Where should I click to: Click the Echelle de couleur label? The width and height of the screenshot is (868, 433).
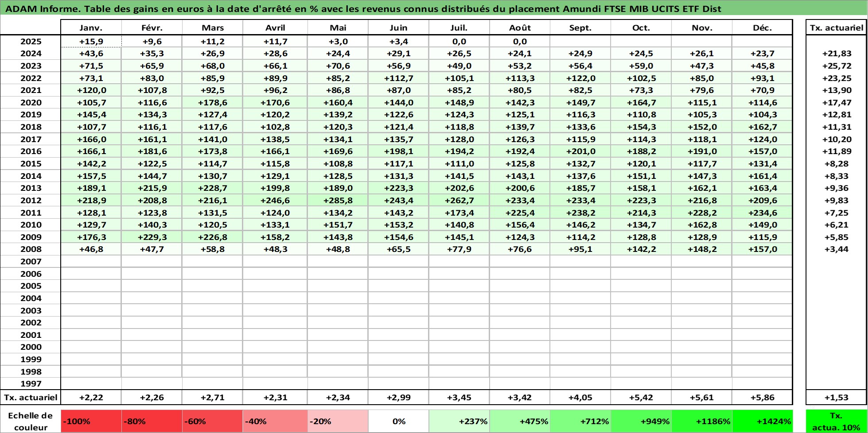click(31, 421)
